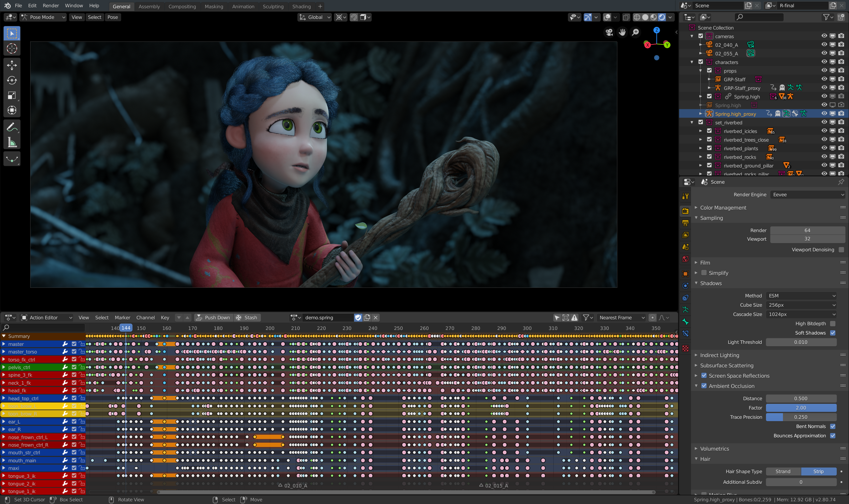The width and height of the screenshot is (849, 504).
Task: Select the Select Box tool
Action: tap(12, 33)
